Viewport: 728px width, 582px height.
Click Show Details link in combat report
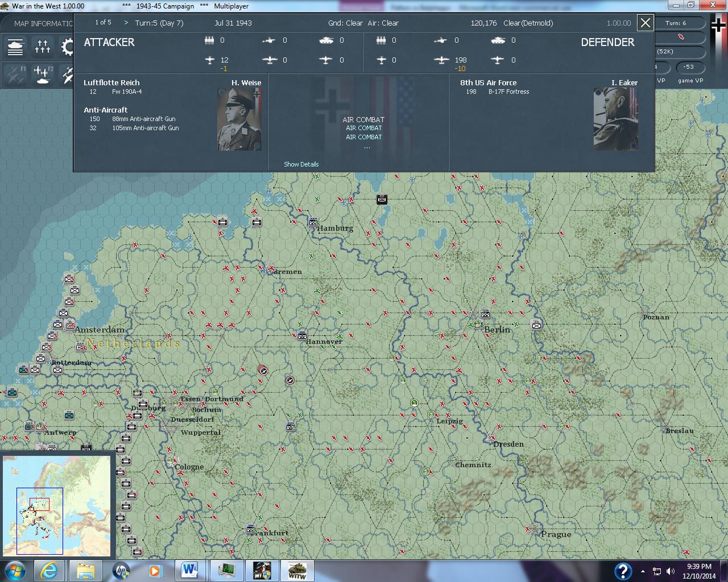tap(301, 164)
